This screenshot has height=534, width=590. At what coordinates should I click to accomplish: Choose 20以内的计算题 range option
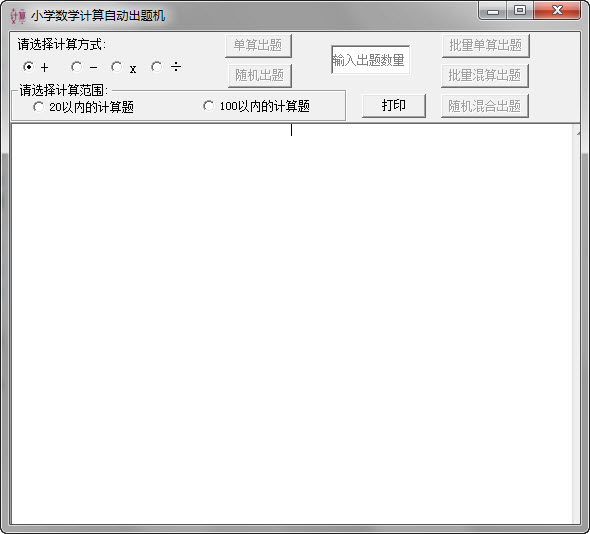point(38,107)
